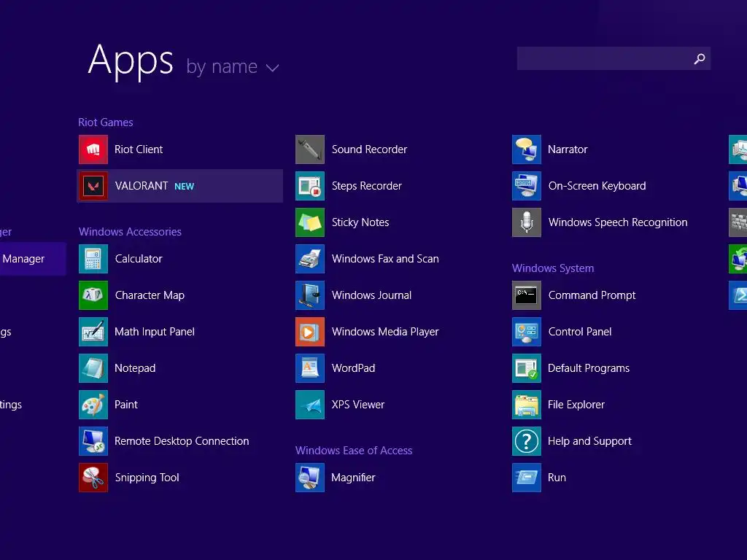Open the Paint palette icon
The image size is (747, 560).
click(93, 405)
